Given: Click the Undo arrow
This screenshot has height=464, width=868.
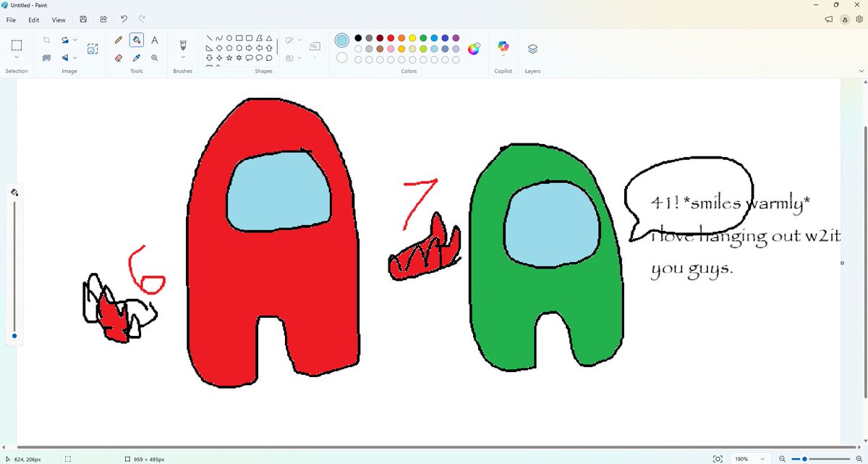Looking at the screenshot, I should pos(124,20).
